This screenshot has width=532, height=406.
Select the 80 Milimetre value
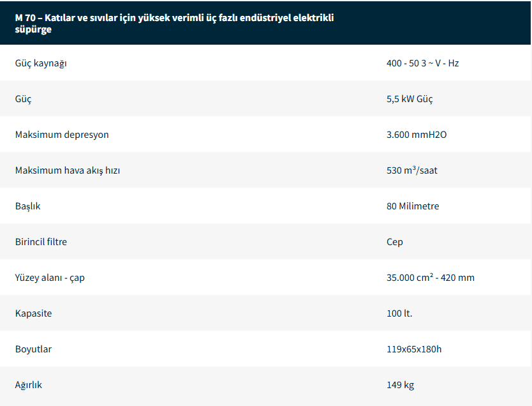click(x=413, y=206)
